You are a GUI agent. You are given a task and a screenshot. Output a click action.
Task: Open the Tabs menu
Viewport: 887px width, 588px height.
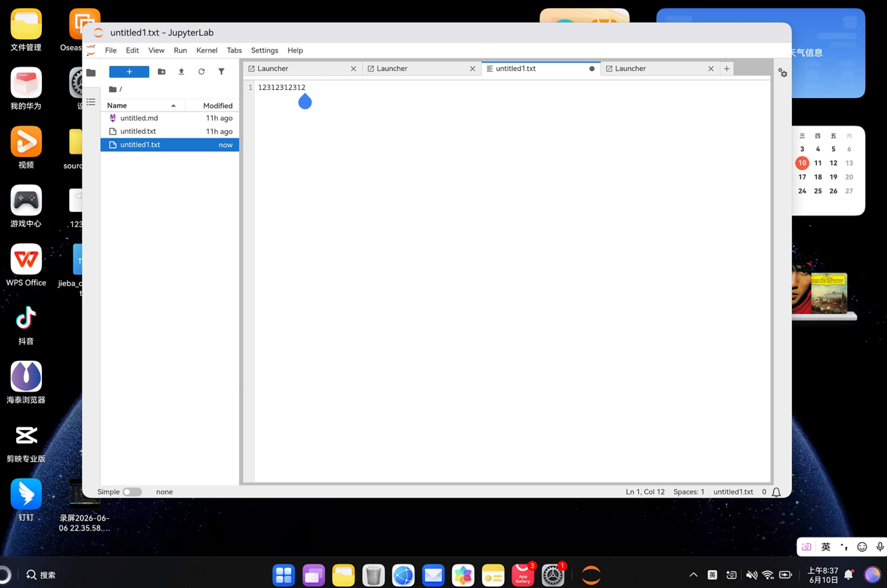click(234, 50)
